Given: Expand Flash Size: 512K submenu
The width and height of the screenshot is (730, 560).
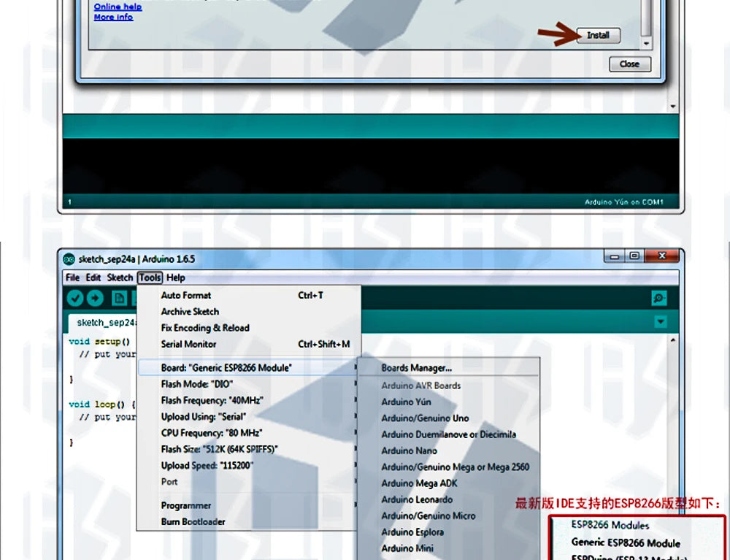Looking at the screenshot, I should pos(249,449).
